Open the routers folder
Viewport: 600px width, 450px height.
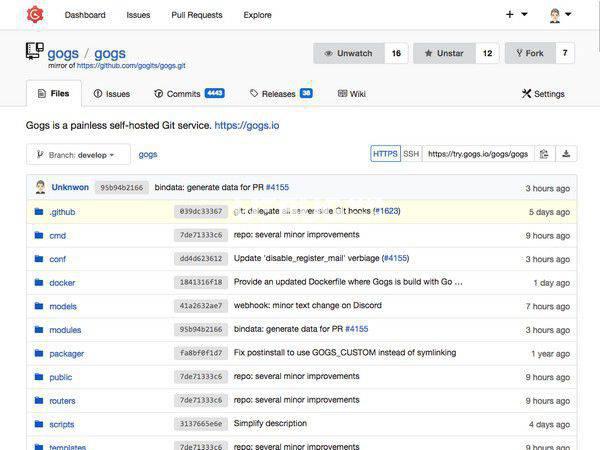(x=62, y=401)
